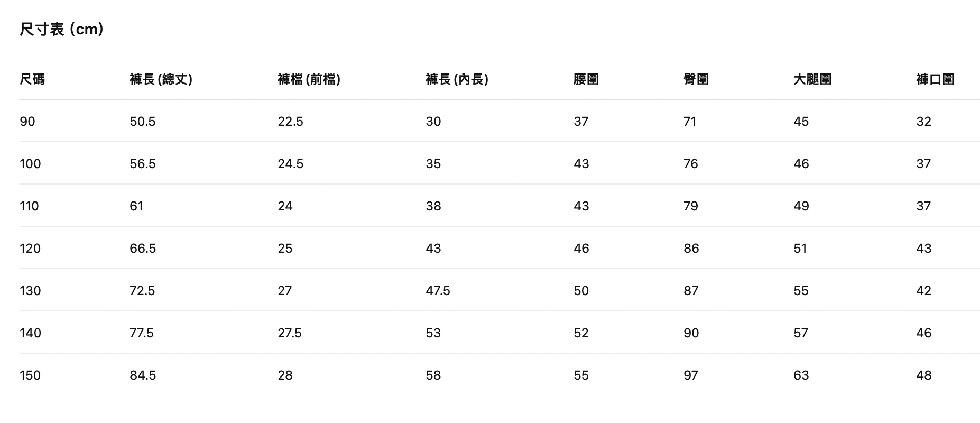Click the 尺寸表 (cm) title

[61, 29]
